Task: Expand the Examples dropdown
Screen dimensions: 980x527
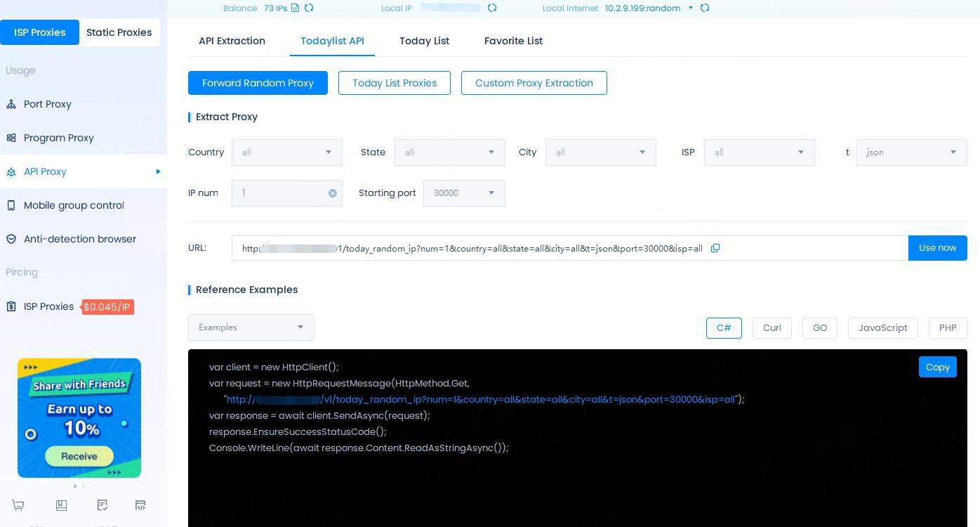Action: point(251,327)
